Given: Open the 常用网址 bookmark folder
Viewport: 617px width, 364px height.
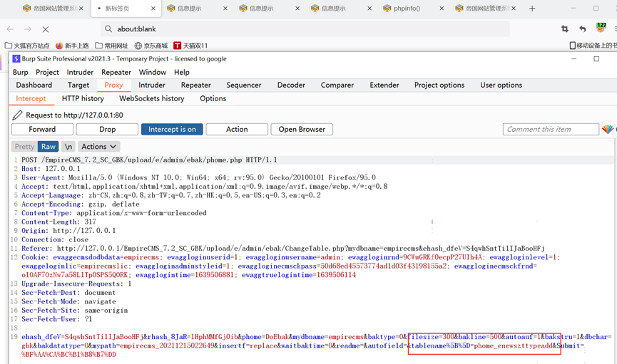Looking at the screenshot, I should 112,46.
